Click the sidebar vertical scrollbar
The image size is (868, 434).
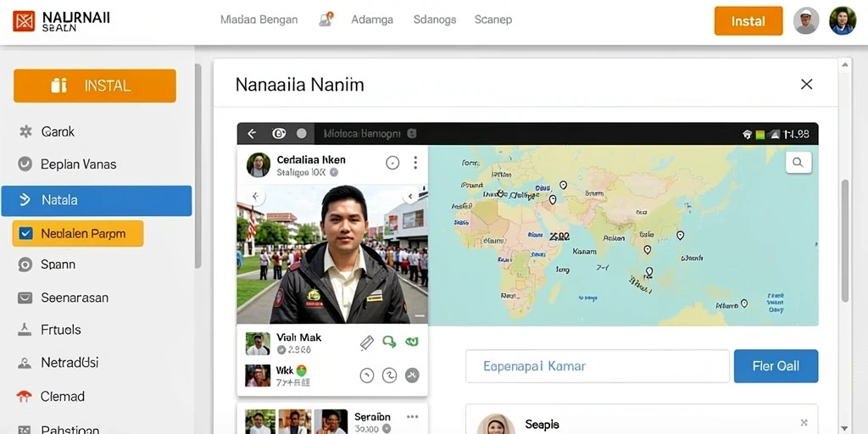click(198, 166)
